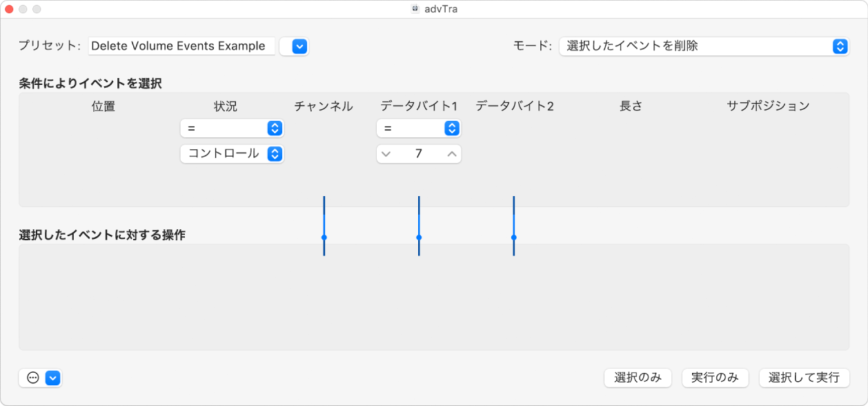Screen dimensions: 868x406
Task: Open the コントロール event type dropdown
Action: 232,154
